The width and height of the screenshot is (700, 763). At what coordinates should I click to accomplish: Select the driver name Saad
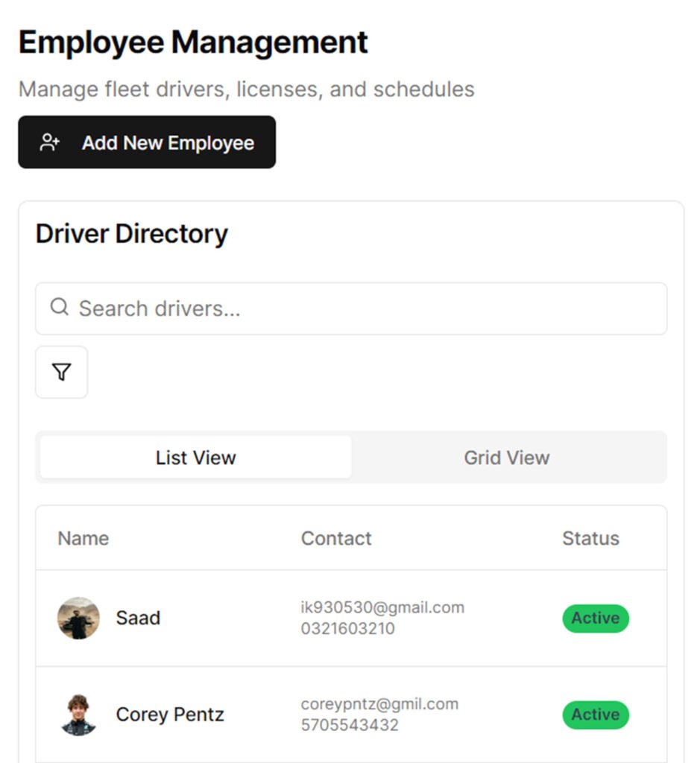(138, 618)
